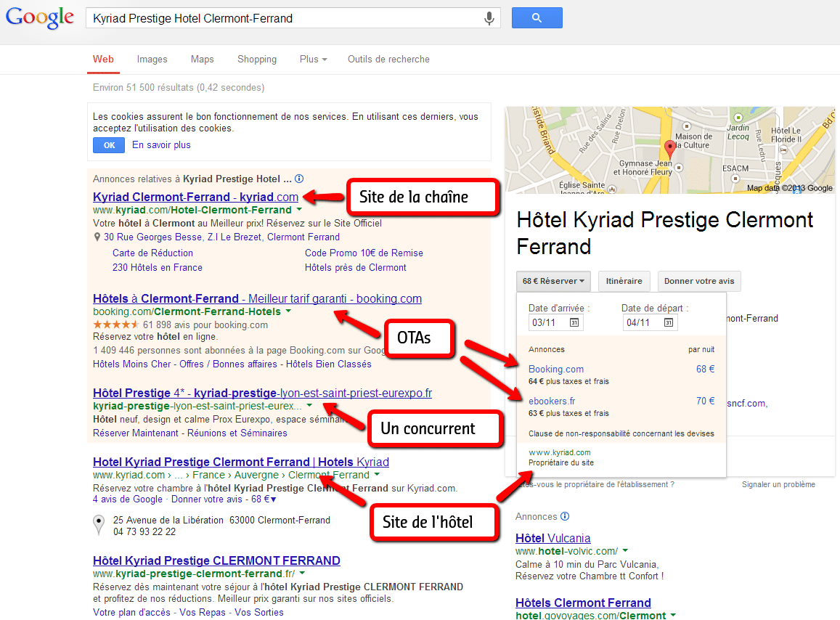
Task: Open Hôtels à Clermont-Ferrand booking.com ad
Action: click(x=257, y=298)
